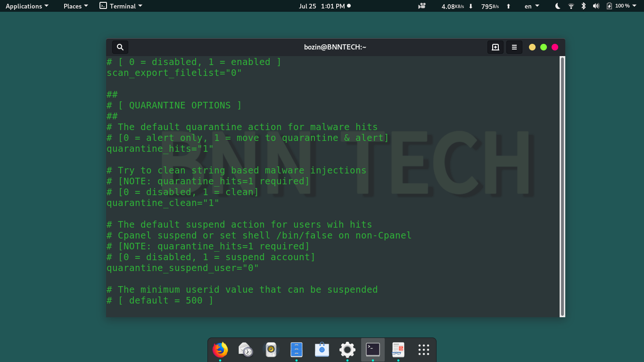Open the Terminal menu in the top bar
644x362 pixels.
[x=121, y=6]
